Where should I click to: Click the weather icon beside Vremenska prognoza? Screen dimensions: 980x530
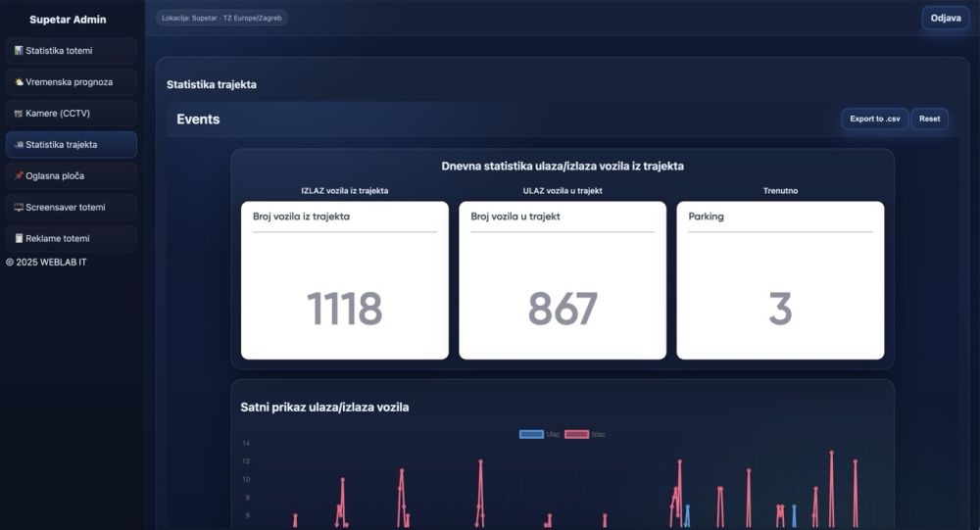pyautogui.click(x=19, y=82)
